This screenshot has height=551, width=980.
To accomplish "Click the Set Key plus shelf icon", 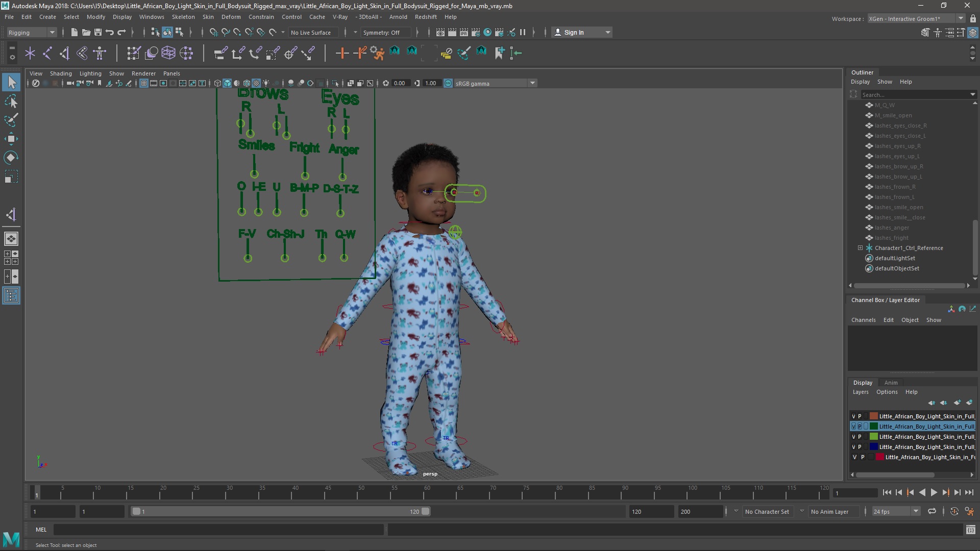I will (x=342, y=53).
